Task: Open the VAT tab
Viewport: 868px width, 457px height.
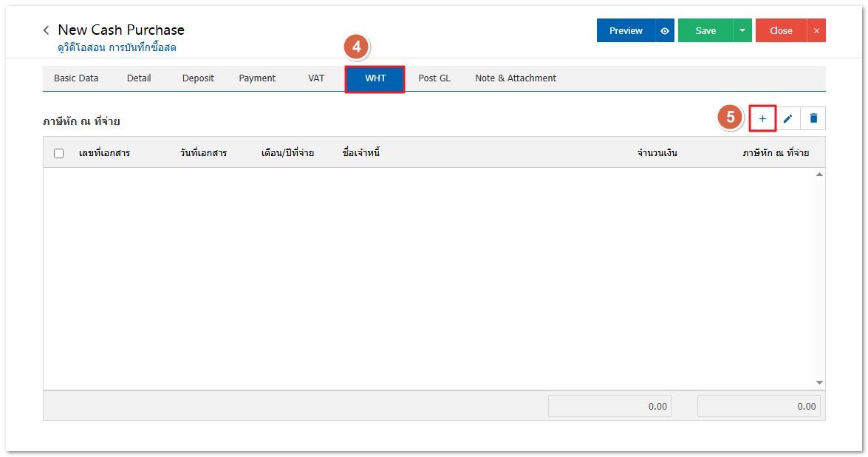Action: [x=316, y=78]
